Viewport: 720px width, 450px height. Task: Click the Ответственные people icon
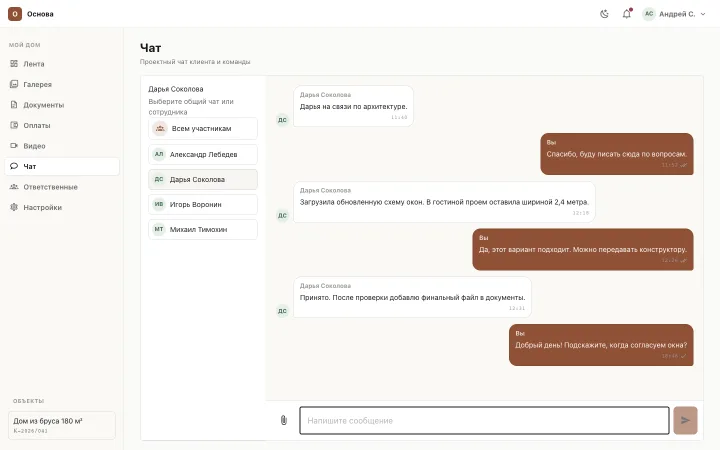point(14,186)
